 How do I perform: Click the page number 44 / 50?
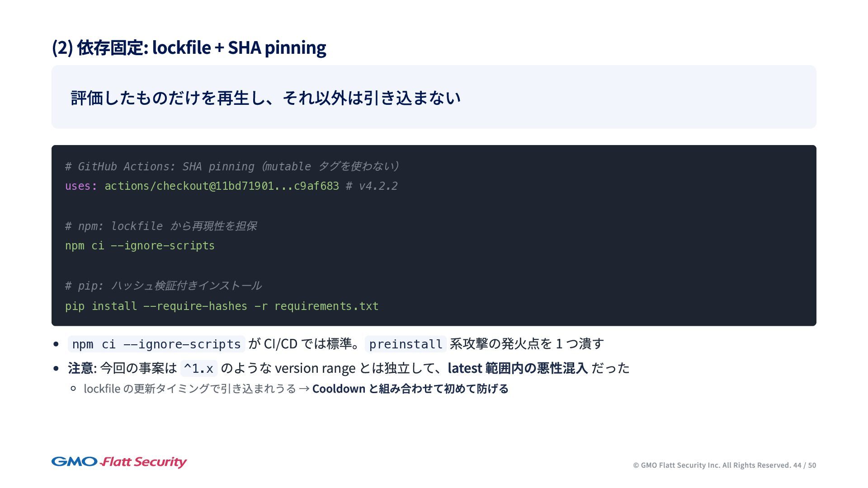tap(804, 465)
